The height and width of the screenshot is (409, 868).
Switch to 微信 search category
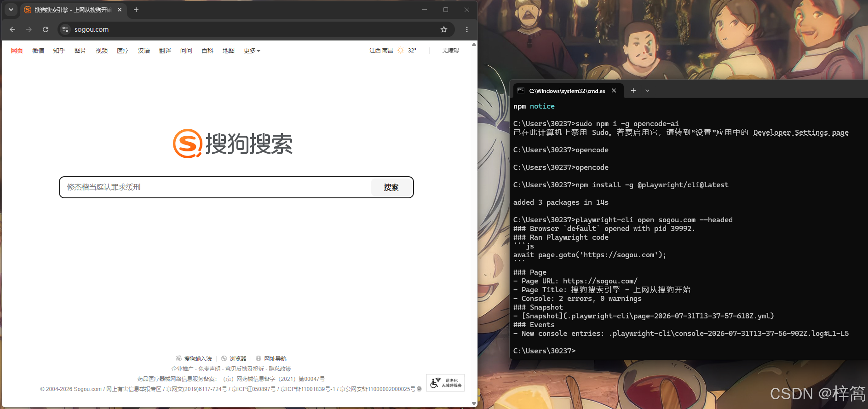click(38, 51)
